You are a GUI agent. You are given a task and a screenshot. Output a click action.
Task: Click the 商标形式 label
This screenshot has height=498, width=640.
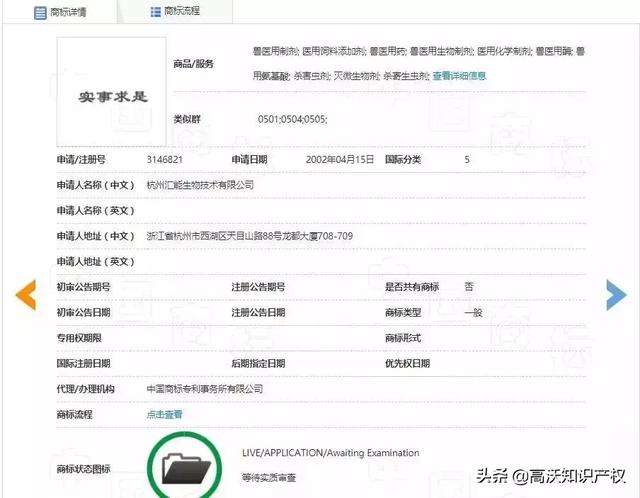403,338
